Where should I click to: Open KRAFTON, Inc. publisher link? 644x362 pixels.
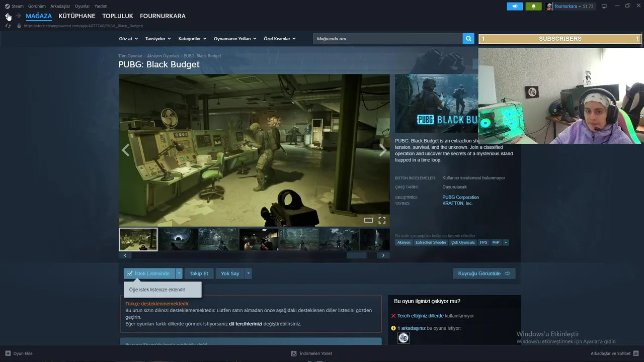457,203
